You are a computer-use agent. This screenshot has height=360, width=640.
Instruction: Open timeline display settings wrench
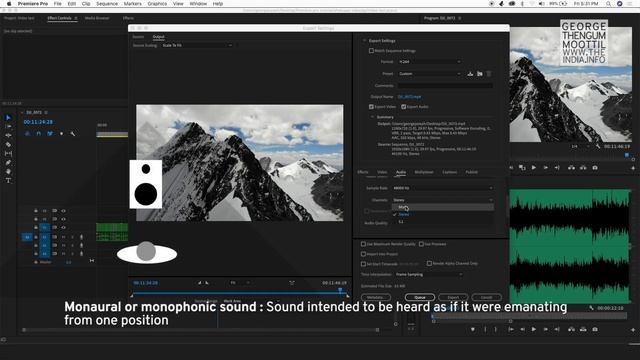point(73,133)
